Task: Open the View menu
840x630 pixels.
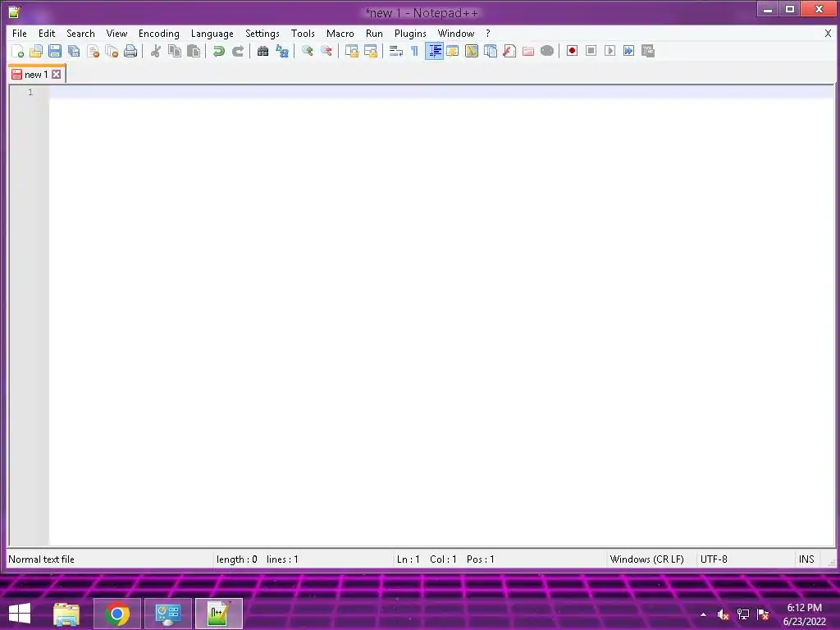Action: [116, 33]
